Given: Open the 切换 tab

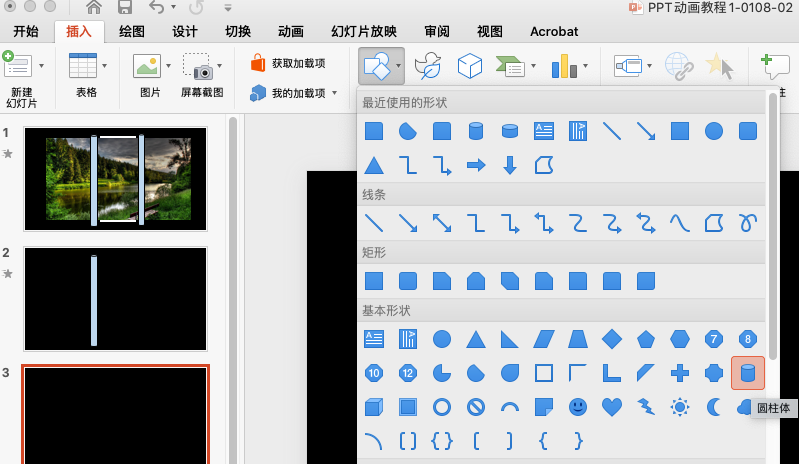Looking at the screenshot, I should point(238,32).
